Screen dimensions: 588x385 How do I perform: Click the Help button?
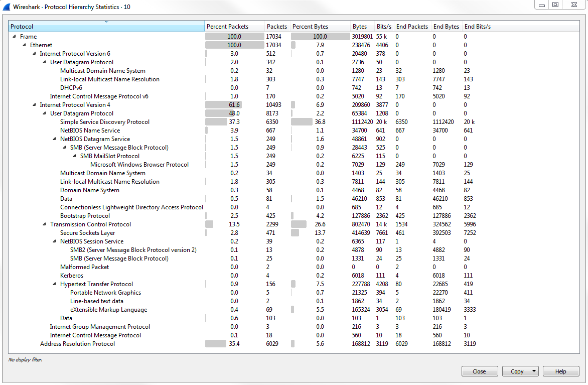(560, 371)
